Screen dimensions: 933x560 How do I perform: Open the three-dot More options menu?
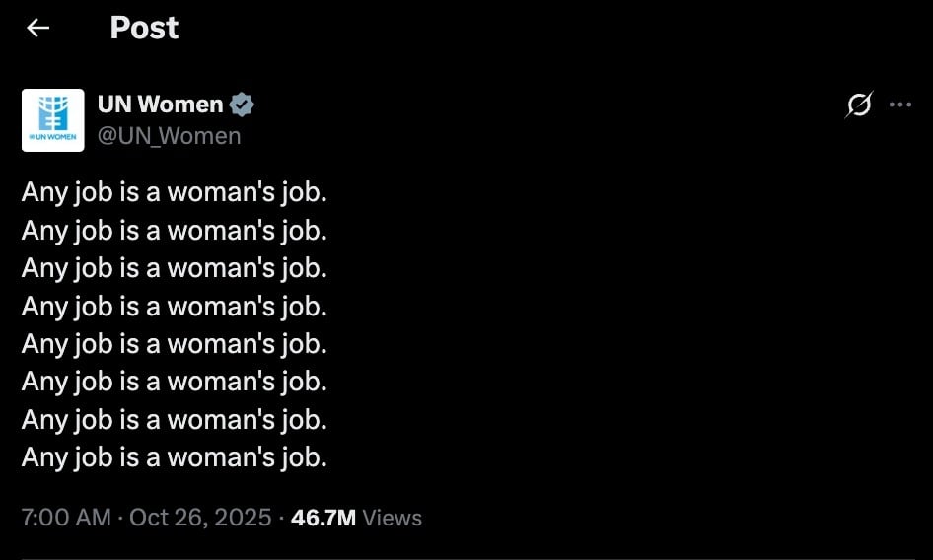coord(900,105)
